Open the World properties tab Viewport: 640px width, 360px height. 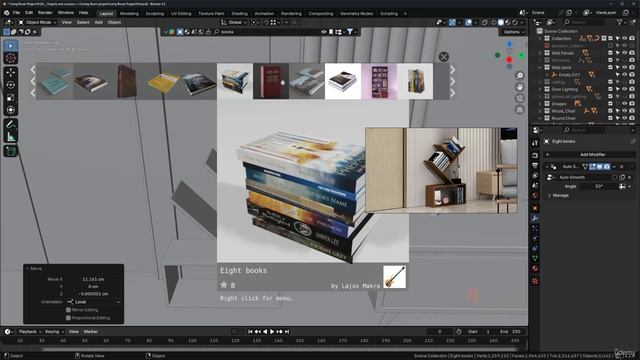click(x=535, y=196)
